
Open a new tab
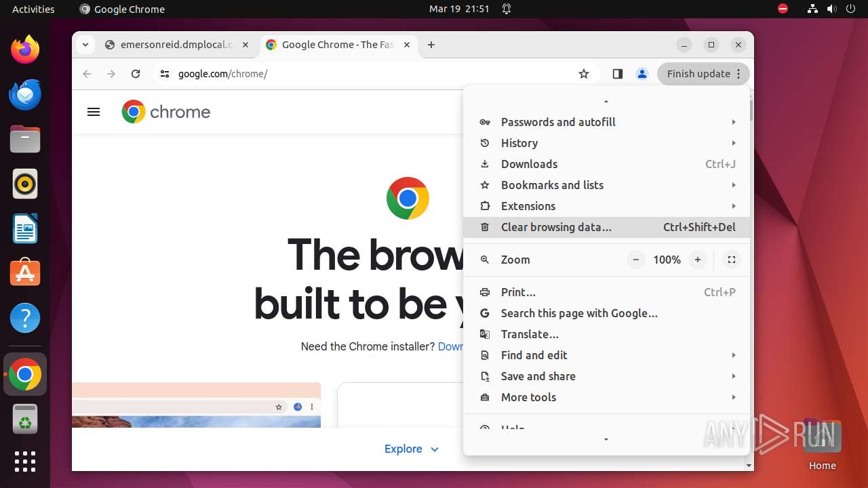click(x=431, y=45)
